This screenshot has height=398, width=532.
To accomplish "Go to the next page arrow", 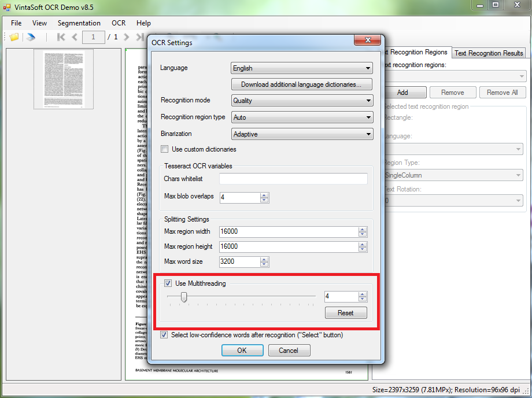I will coord(126,37).
